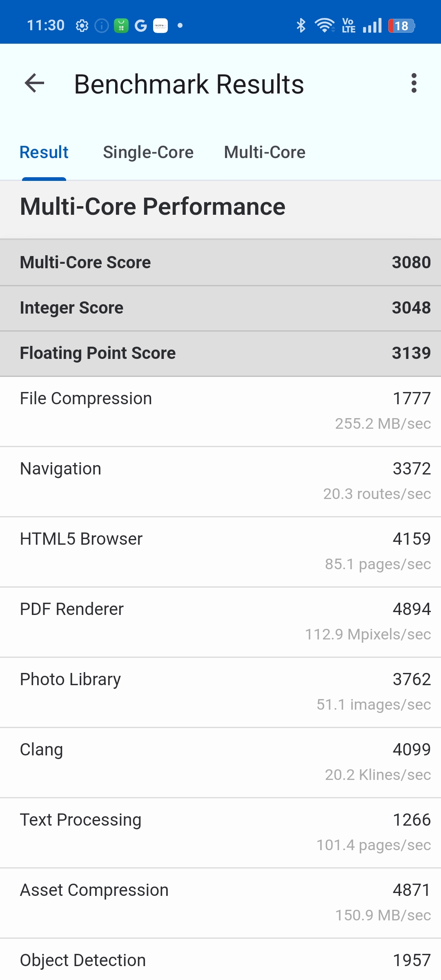Screen dimensions: 441x980
Task: Tap the Wi-Fi status bar icon
Action: click(325, 25)
